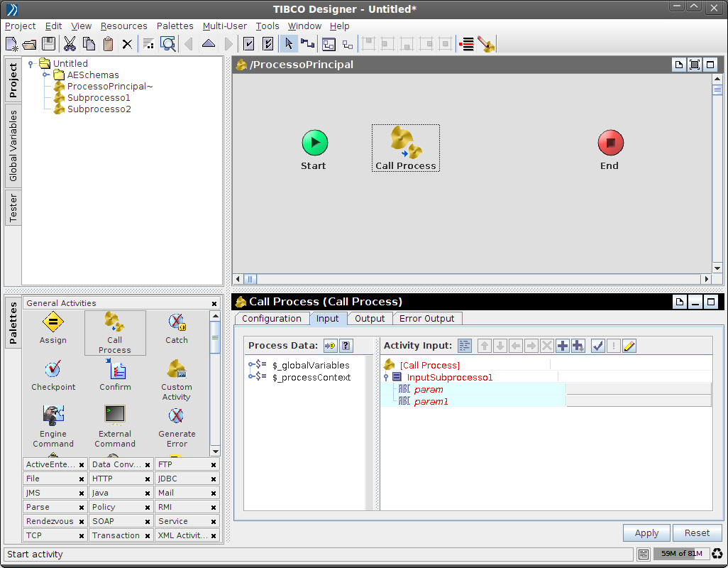Pick the Checkpoint palette activity
Screen dimensions: 728x568
(53, 376)
